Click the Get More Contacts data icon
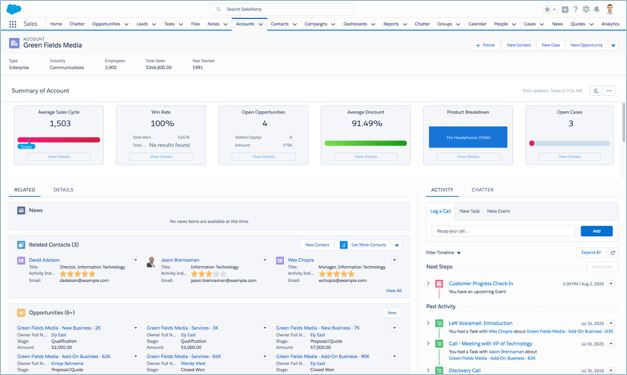Image resolution: width=627 pixels, height=375 pixels. (x=343, y=245)
